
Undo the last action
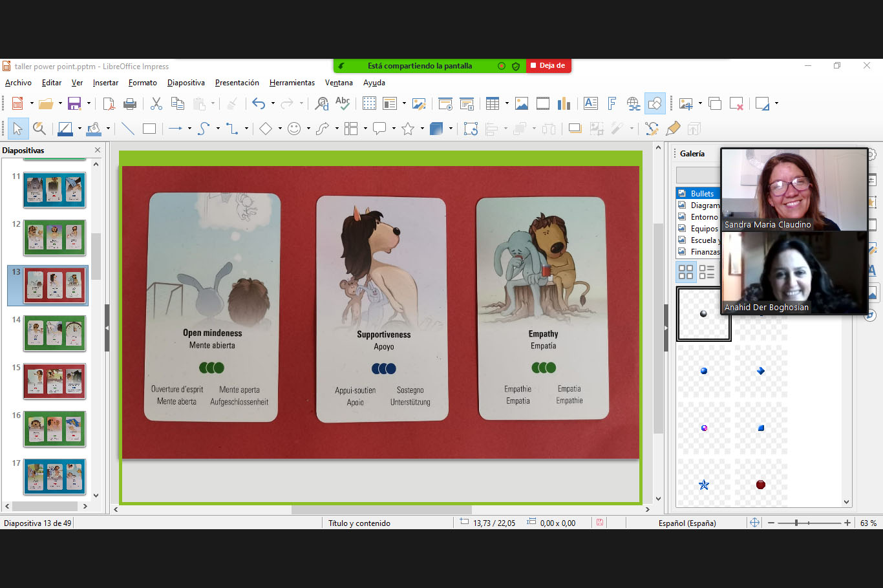(259, 103)
